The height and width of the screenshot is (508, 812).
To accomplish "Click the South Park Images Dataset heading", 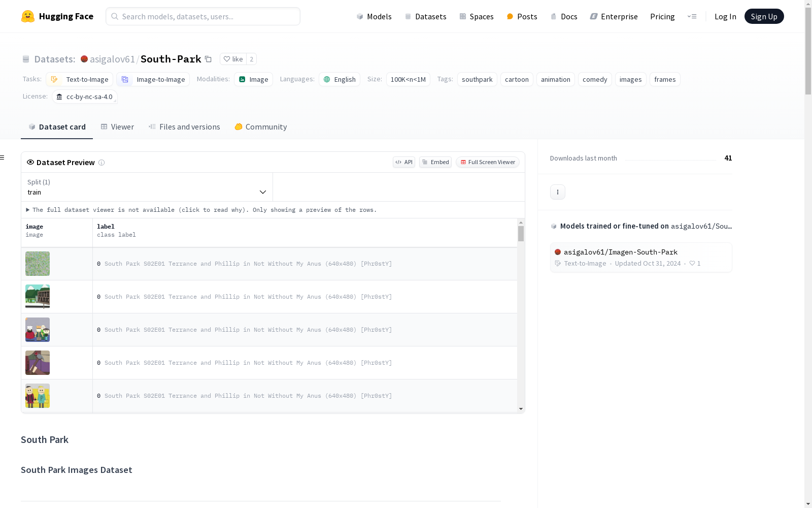I will click(77, 470).
